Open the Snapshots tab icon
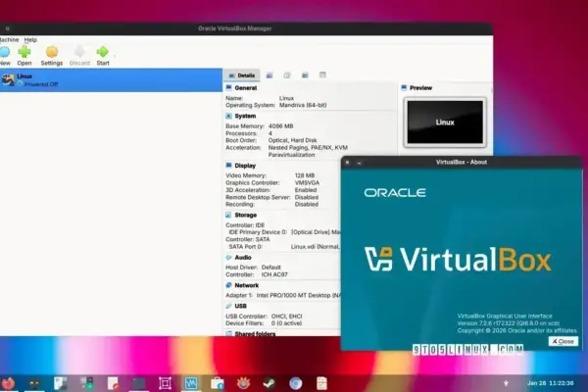The width and height of the screenshot is (588, 392). click(269, 75)
